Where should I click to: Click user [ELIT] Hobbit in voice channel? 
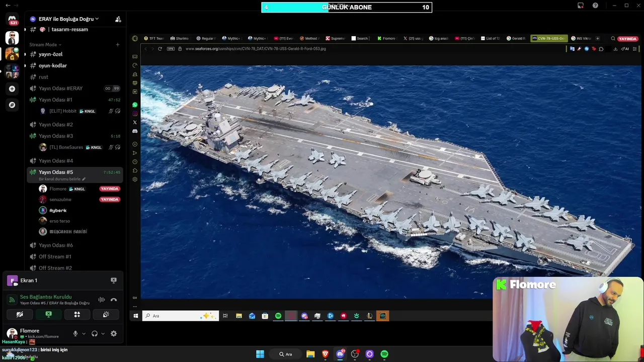pos(79,111)
